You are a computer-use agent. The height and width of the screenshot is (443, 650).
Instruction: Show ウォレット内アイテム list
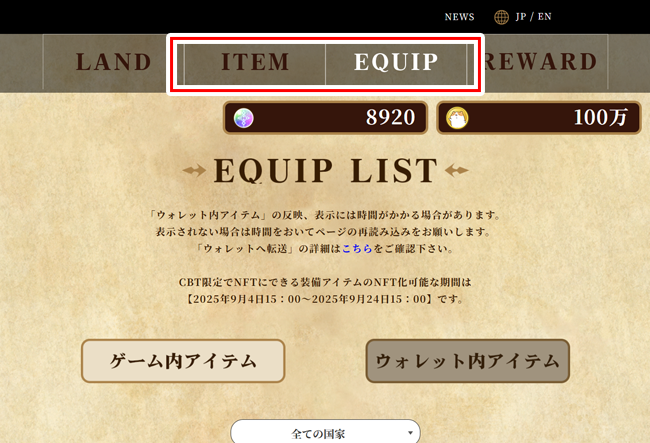coord(468,361)
